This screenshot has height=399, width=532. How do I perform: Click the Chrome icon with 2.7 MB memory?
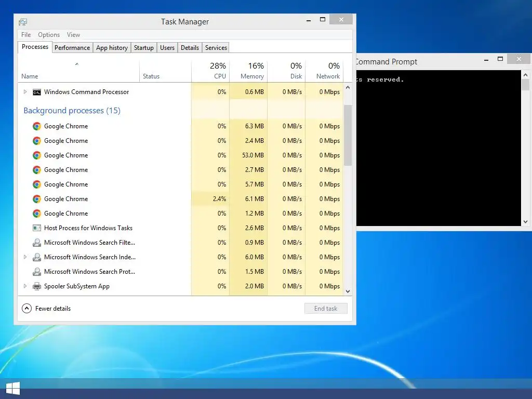point(37,170)
